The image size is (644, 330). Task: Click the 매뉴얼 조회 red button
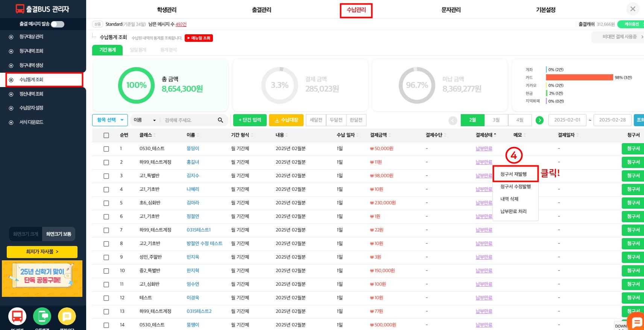click(x=199, y=38)
